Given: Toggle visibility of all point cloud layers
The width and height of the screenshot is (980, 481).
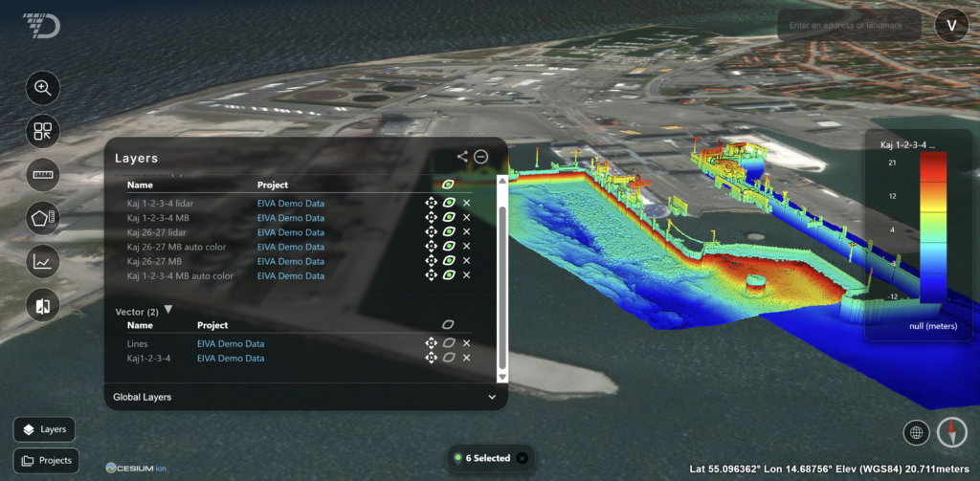Looking at the screenshot, I should (x=448, y=185).
